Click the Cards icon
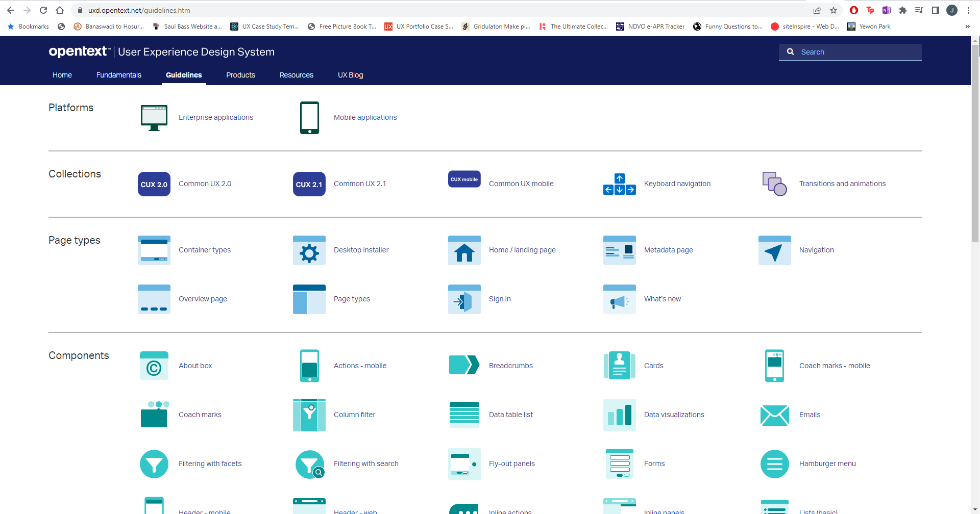980x514 pixels. point(620,366)
